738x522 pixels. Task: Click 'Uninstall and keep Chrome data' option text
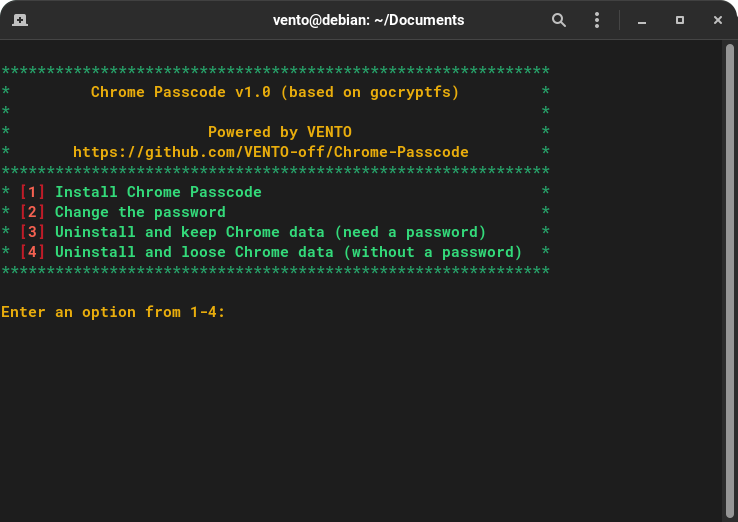[x=270, y=232]
